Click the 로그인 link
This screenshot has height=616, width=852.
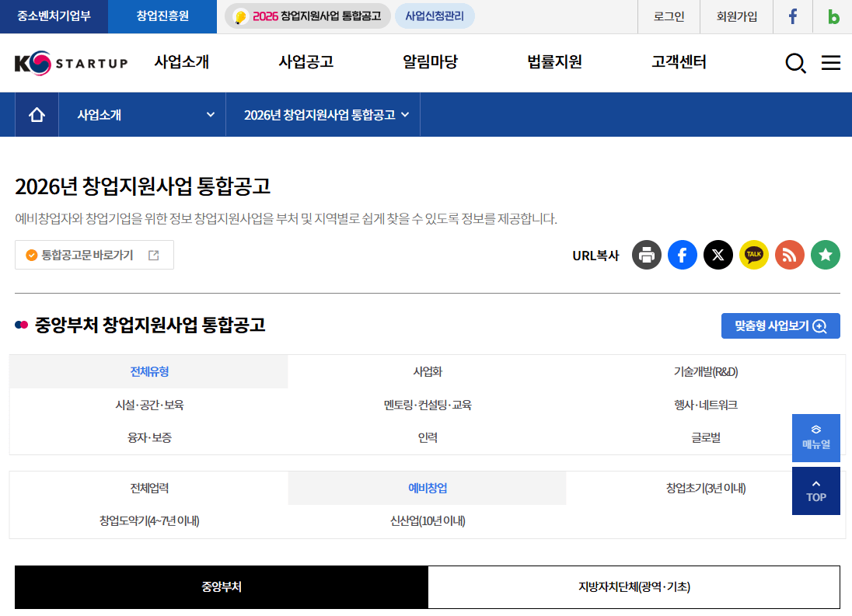[x=668, y=16]
